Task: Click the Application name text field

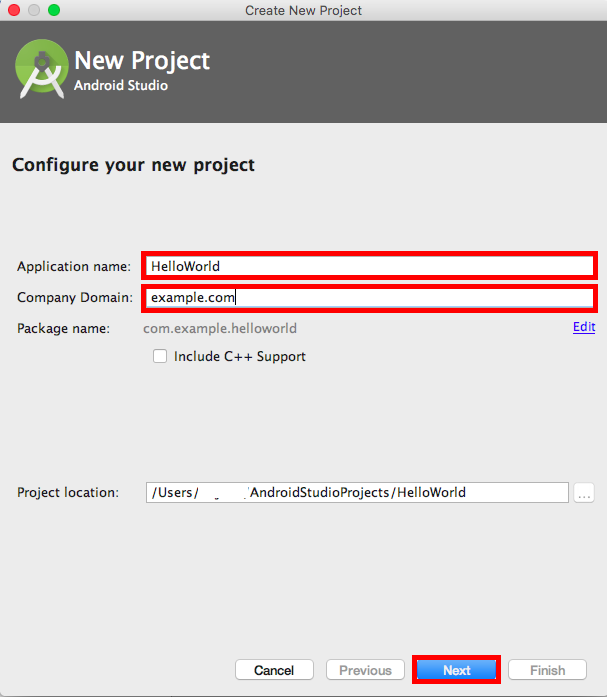Action: (x=368, y=266)
